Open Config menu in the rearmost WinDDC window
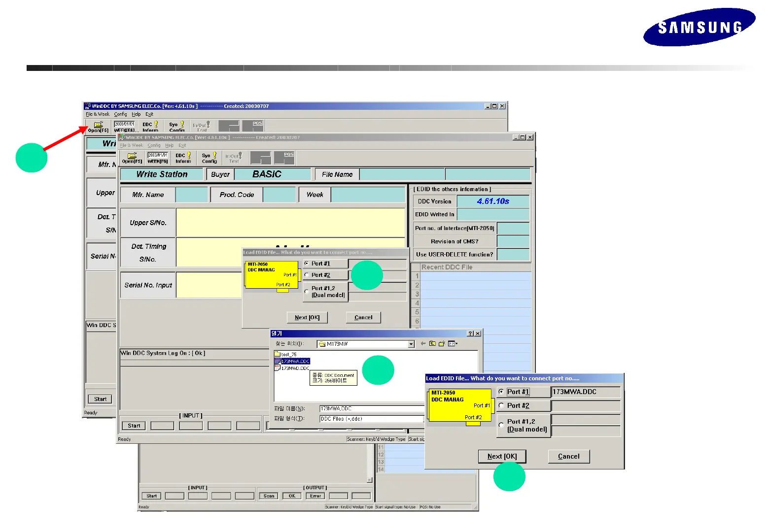Screen dimensions: 769x532 [121, 114]
